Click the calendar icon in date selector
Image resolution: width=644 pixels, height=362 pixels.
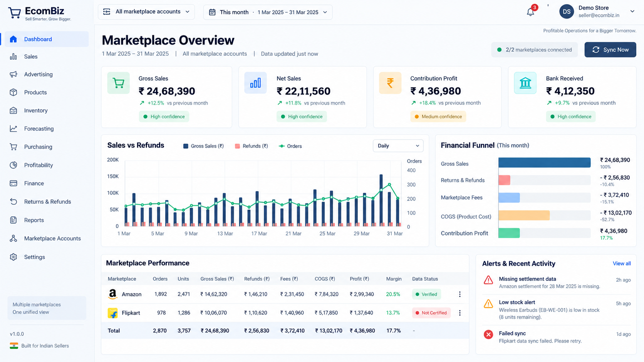coord(212,12)
